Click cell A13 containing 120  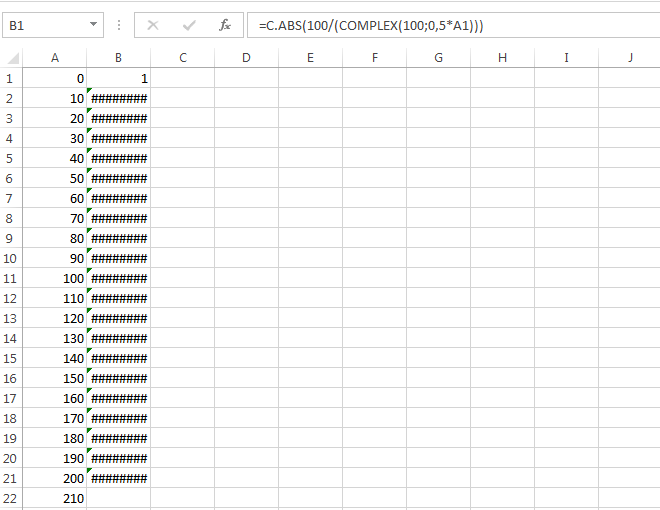click(x=55, y=318)
